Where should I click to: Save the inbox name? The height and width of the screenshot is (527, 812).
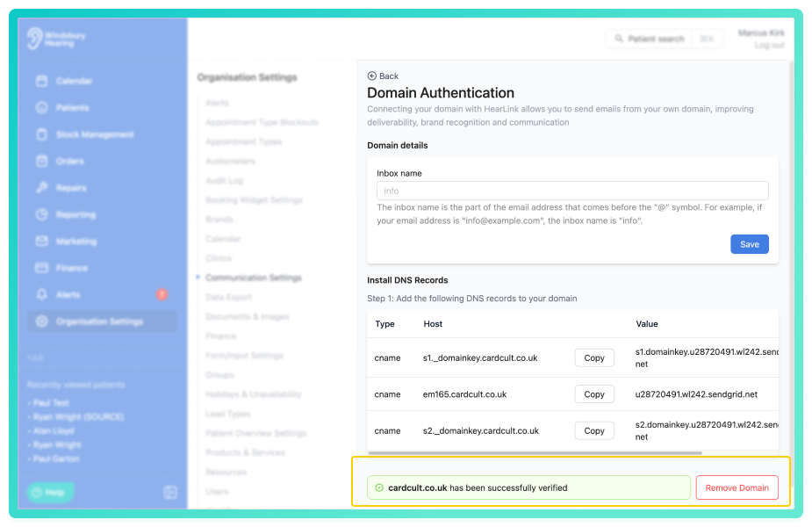coord(750,244)
